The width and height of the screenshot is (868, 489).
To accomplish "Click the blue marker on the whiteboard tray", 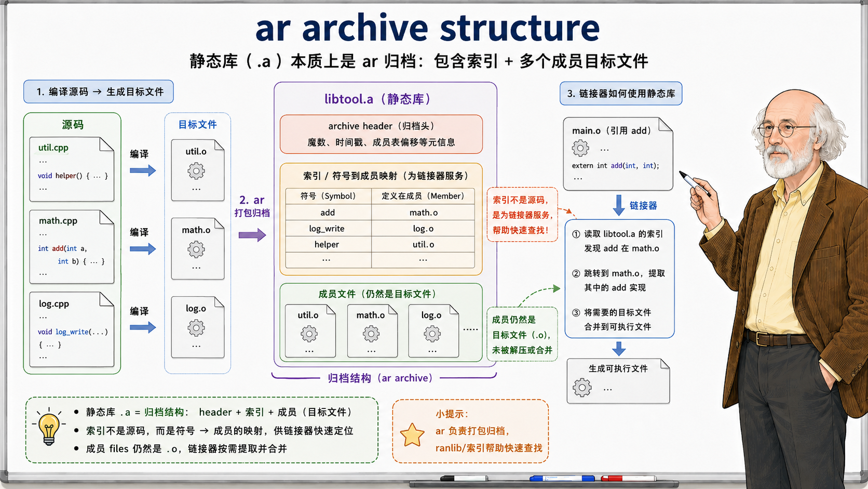I will coord(562,478).
